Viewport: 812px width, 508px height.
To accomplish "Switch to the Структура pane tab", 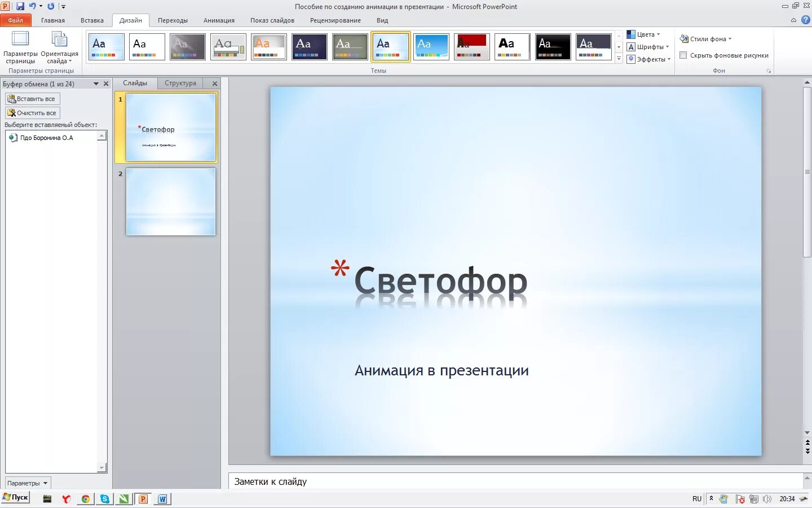I will 180,83.
